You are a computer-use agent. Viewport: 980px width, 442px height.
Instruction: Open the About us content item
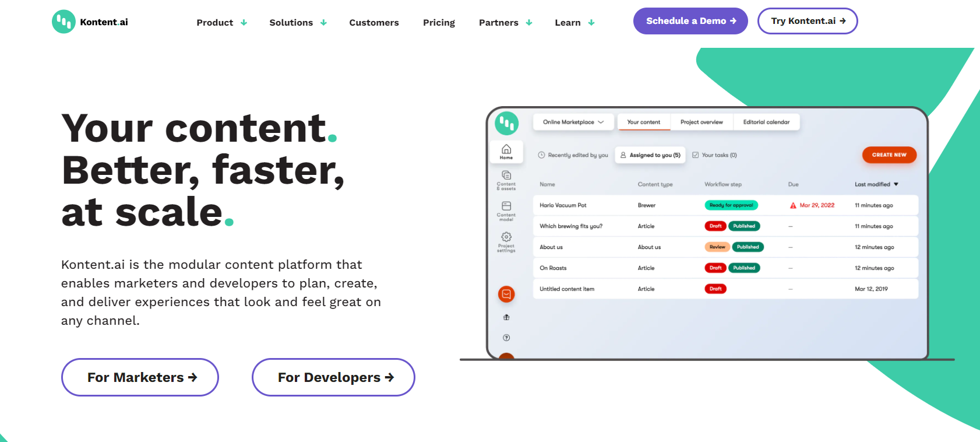(725, 247)
